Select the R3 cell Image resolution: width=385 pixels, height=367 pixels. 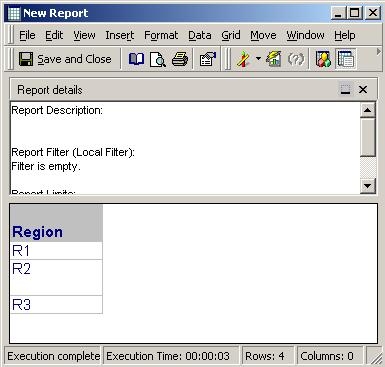click(x=56, y=304)
